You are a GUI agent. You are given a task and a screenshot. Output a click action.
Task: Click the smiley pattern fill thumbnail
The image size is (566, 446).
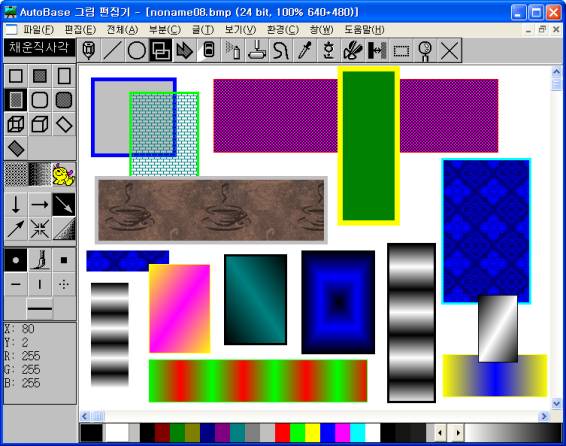coord(64,174)
